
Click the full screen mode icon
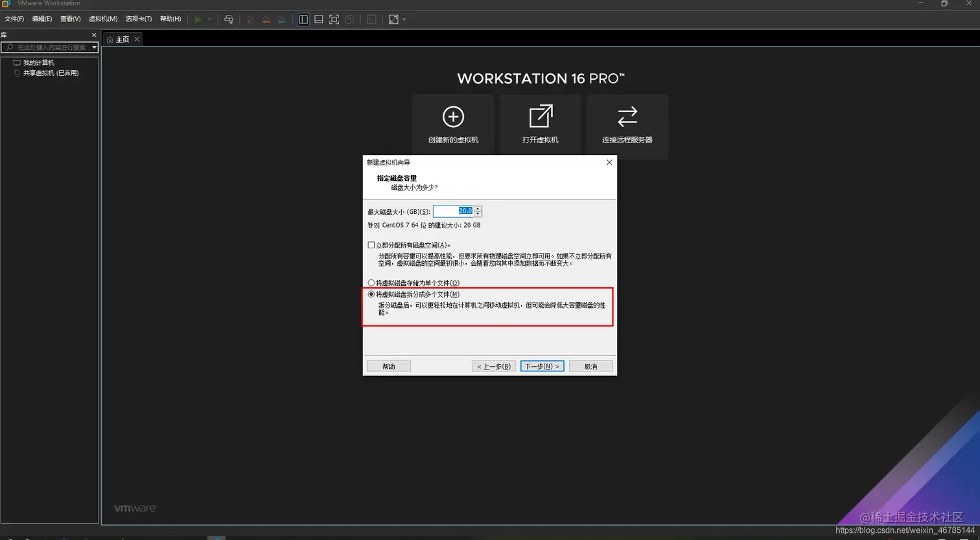pos(334,19)
